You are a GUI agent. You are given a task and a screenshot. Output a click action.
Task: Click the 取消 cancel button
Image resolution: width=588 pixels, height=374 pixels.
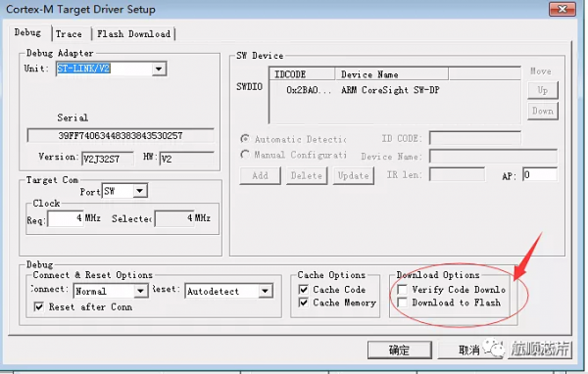(469, 351)
